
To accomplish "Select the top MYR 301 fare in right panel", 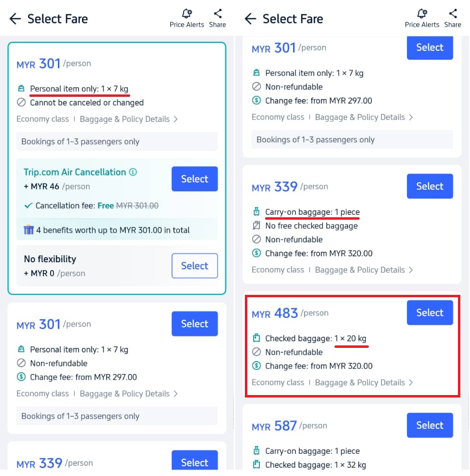I will pyautogui.click(x=430, y=48).
